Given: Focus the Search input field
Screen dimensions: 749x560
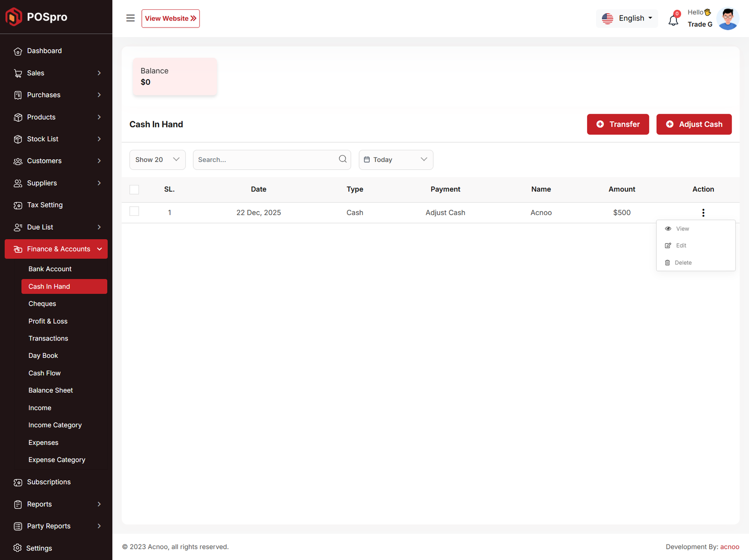Looking at the screenshot, I should pyautogui.click(x=264, y=160).
